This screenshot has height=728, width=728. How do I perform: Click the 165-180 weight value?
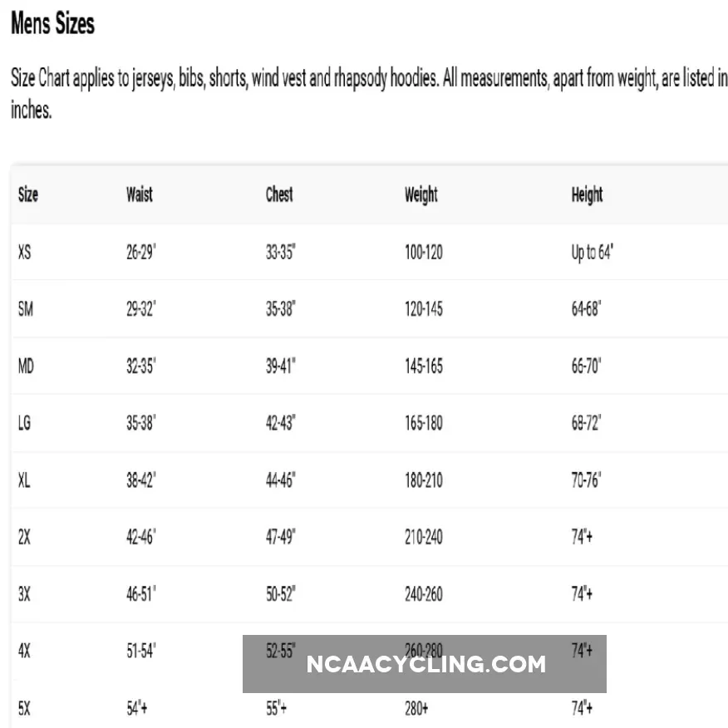coord(424,423)
